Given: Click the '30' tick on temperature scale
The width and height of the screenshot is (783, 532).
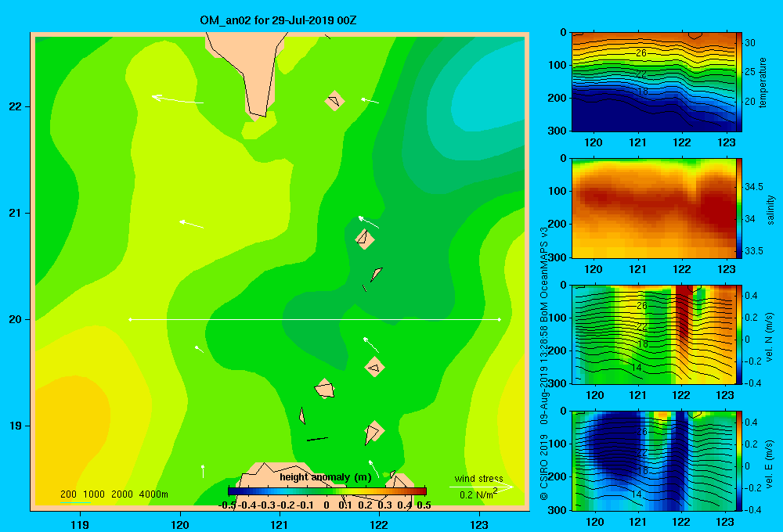Looking at the screenshot, I should pos(750,43).
